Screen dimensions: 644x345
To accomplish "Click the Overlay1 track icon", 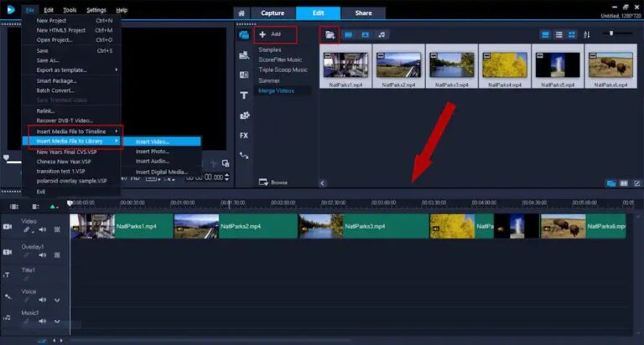I will tap(8, 252).
